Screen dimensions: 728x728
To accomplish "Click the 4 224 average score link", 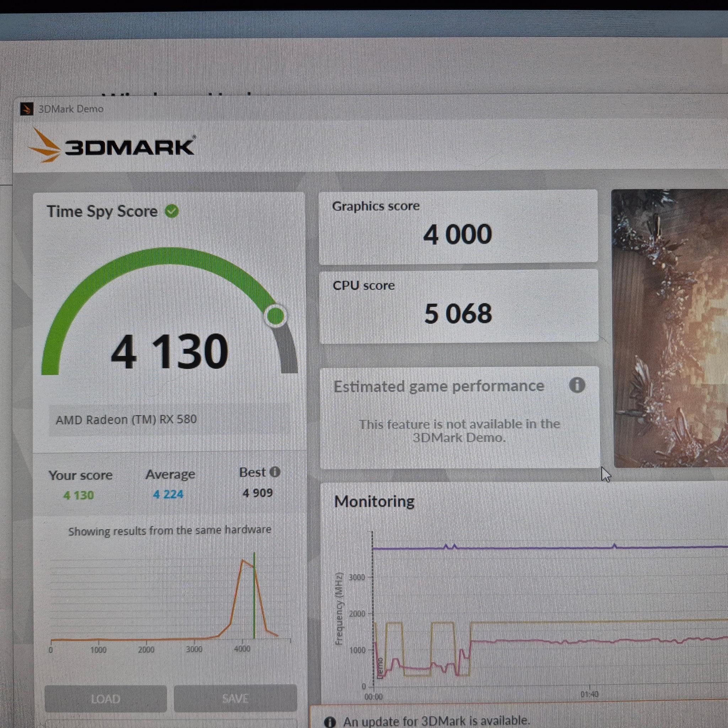I will pyautogui.click(x=168, y=494).
